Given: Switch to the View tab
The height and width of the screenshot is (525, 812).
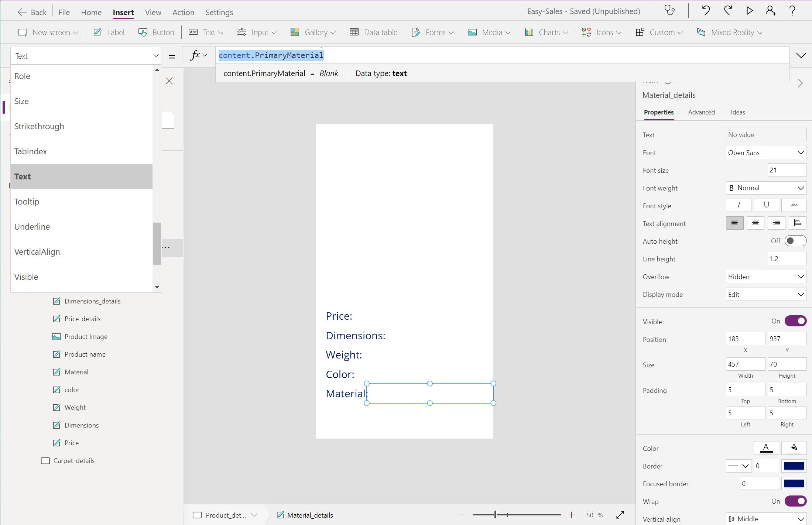Looking at the screenshot, I should click(x=153, y=12).
